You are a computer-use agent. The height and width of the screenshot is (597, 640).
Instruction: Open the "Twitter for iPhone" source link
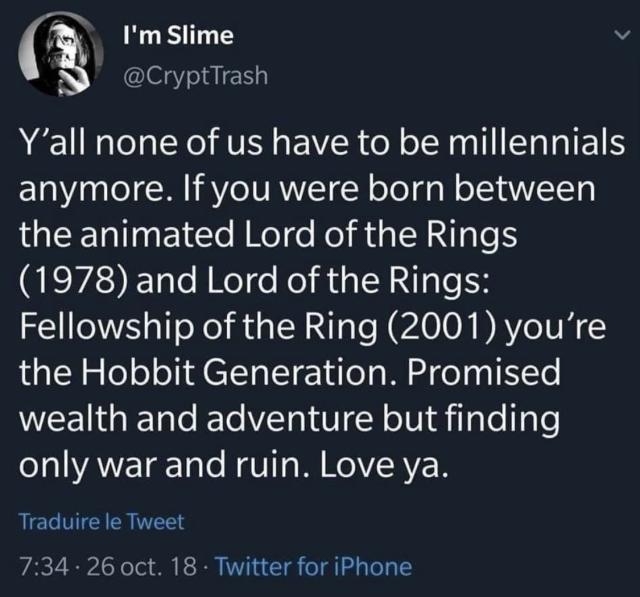(x=314, y=567)
